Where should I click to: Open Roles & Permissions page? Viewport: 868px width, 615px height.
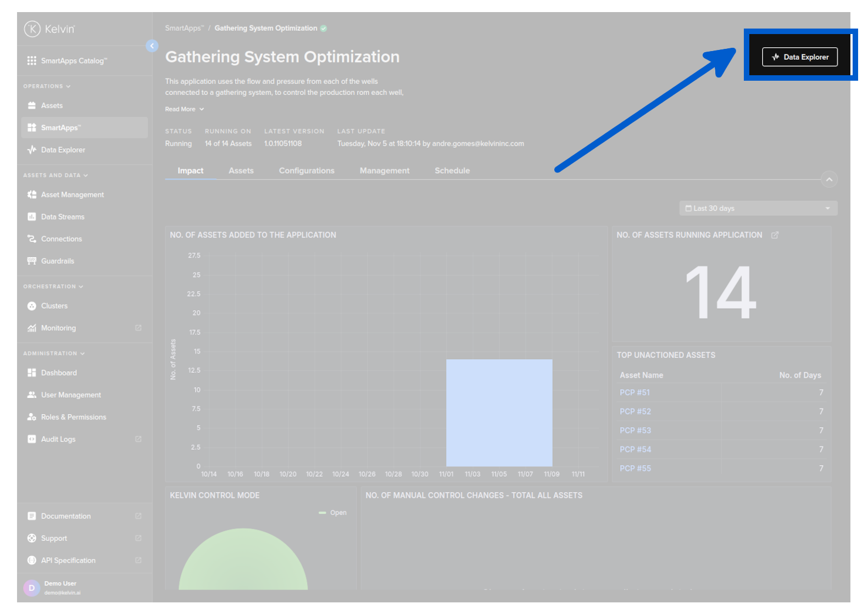tap(73, 417)
